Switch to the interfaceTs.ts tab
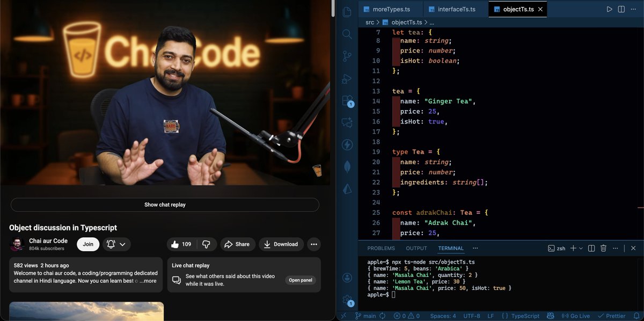Viewport: 644px width, 321px height. 456,9
